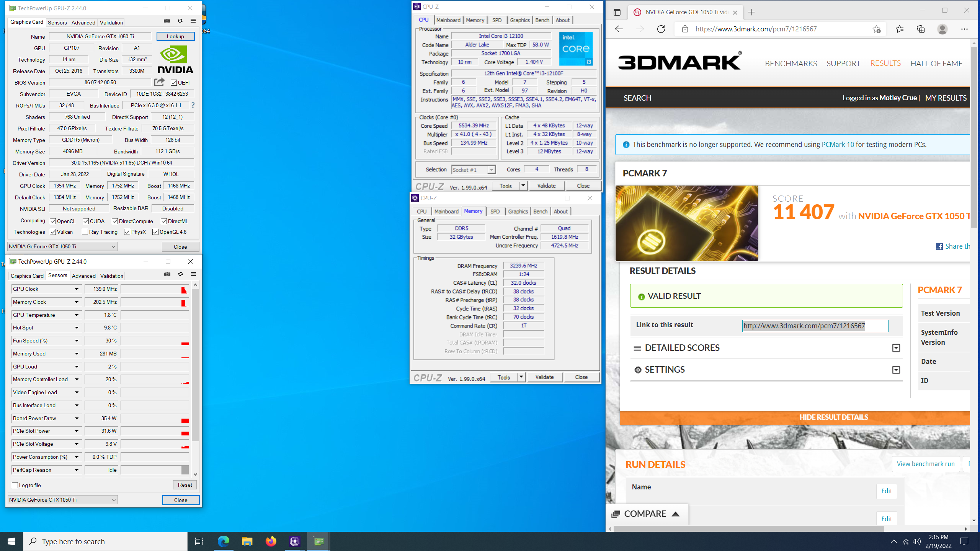Click refresh icon in top GPU-Z window
The width and height of the screenshot is (980, 551).
(180, 21)
